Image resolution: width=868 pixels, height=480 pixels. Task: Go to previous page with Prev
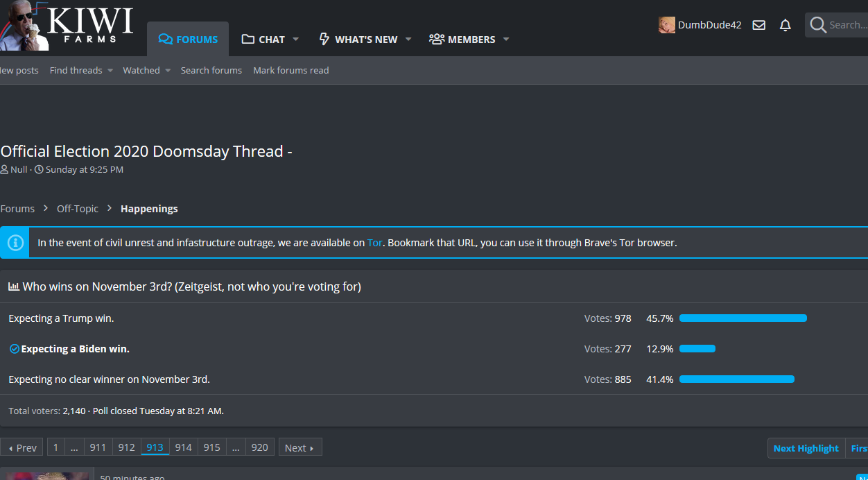(21, 447)
